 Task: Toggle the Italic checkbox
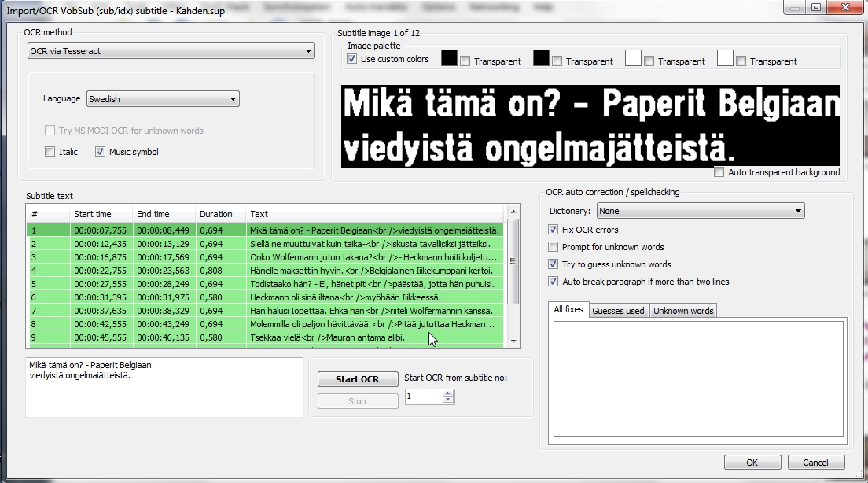[50, 152]
